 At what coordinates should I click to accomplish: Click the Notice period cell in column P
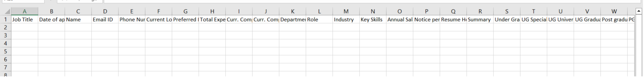427,19
